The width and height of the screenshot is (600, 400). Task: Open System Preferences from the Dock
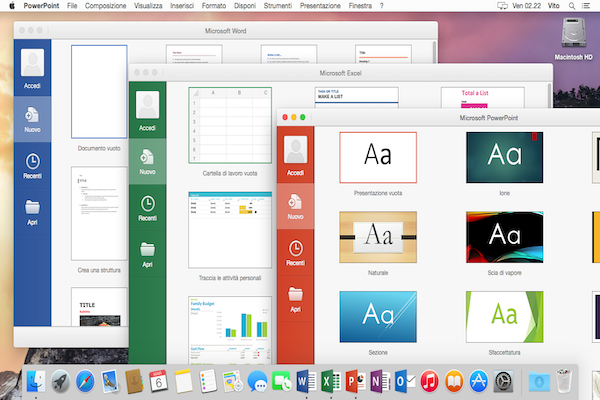503,381
